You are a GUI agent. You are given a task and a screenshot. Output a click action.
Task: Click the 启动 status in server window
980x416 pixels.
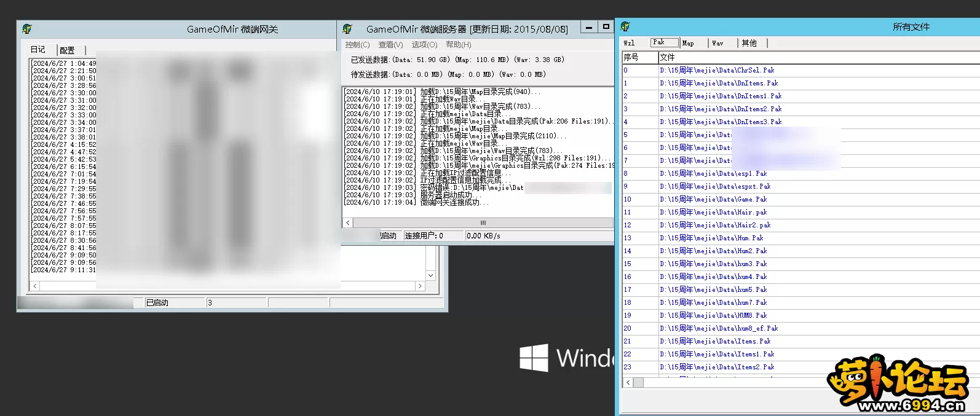[x=388, y=235]
